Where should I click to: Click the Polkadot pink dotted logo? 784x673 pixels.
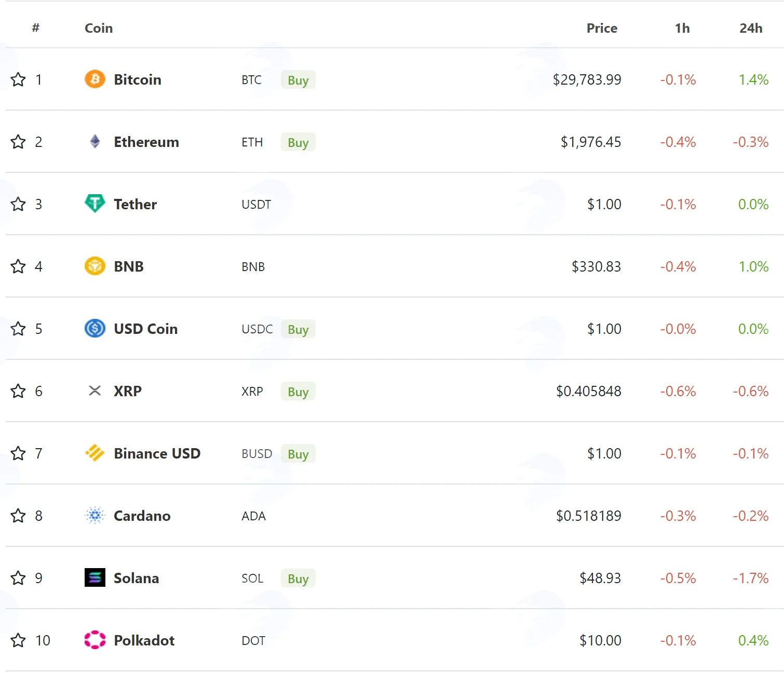click(x=95, y=640)
